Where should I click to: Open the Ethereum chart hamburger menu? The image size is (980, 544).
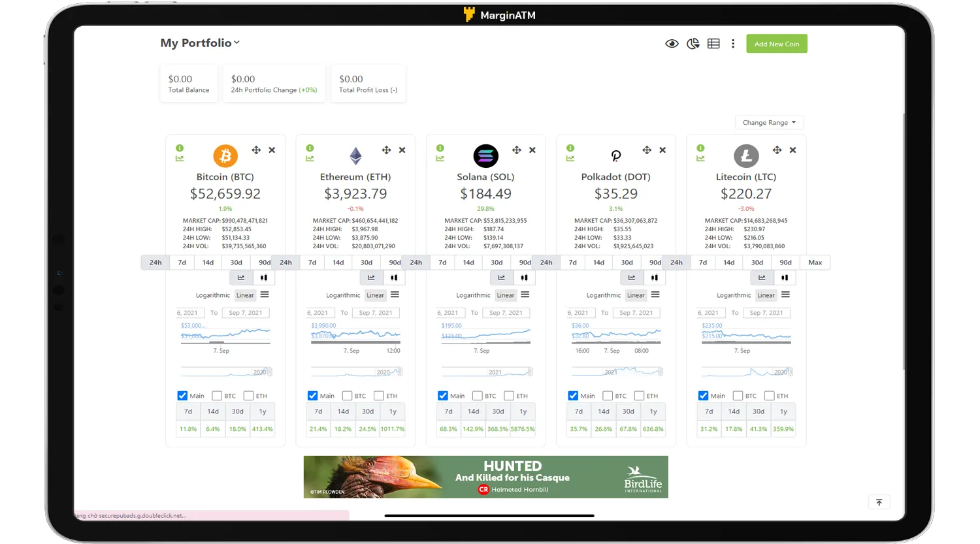click(395, 295)
